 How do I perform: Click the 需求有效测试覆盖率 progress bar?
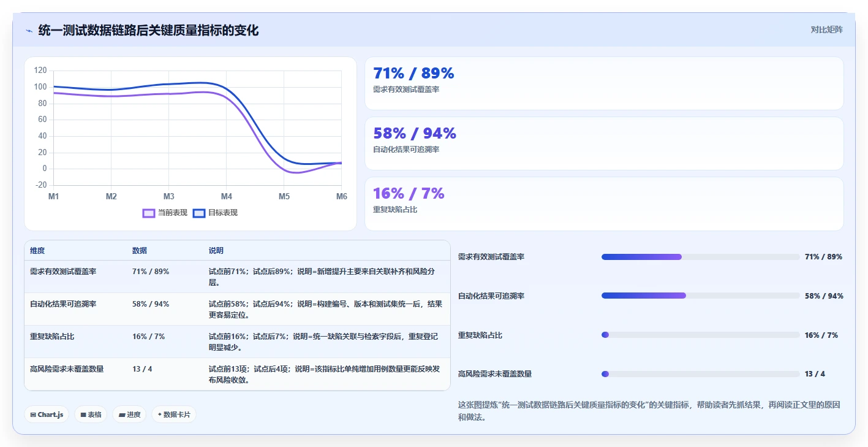pyautogui.click(x=701, y=257)
